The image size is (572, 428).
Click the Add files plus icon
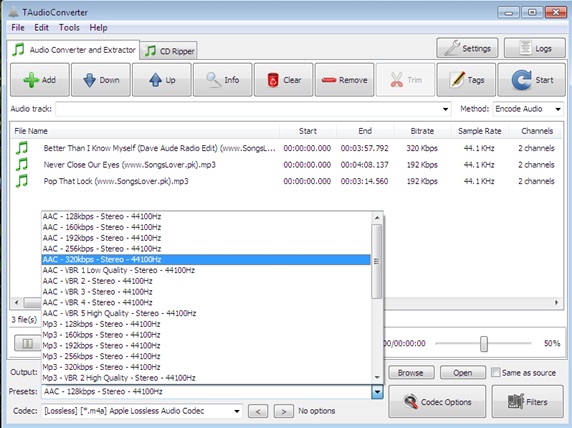tap(32, 80)
